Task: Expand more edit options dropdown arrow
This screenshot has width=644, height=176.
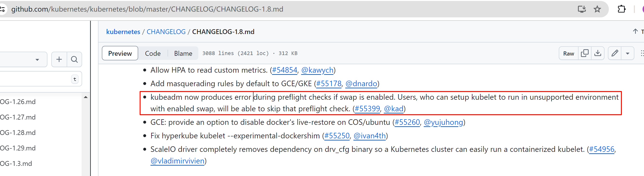Action: pos(627,53)
